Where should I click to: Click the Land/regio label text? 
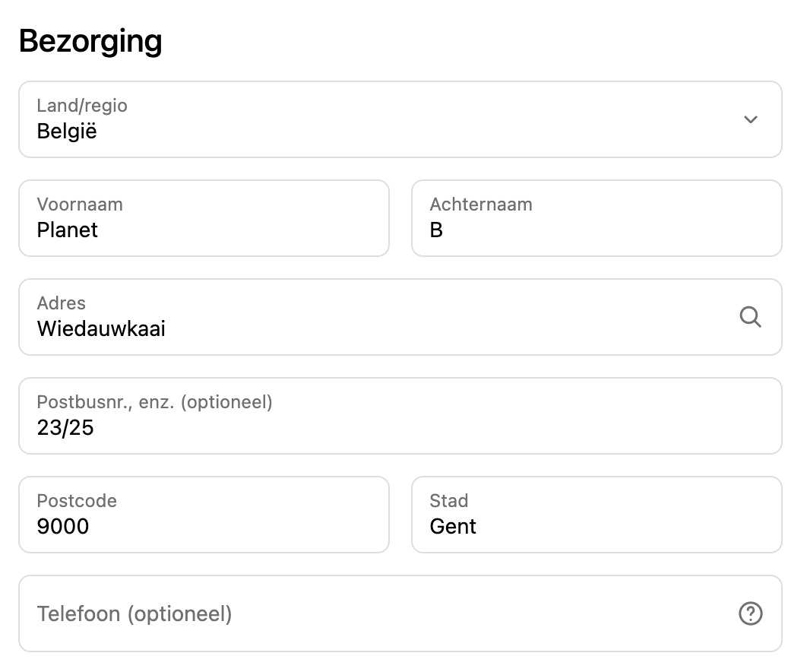pyautogui.click(x=82, y=106)
